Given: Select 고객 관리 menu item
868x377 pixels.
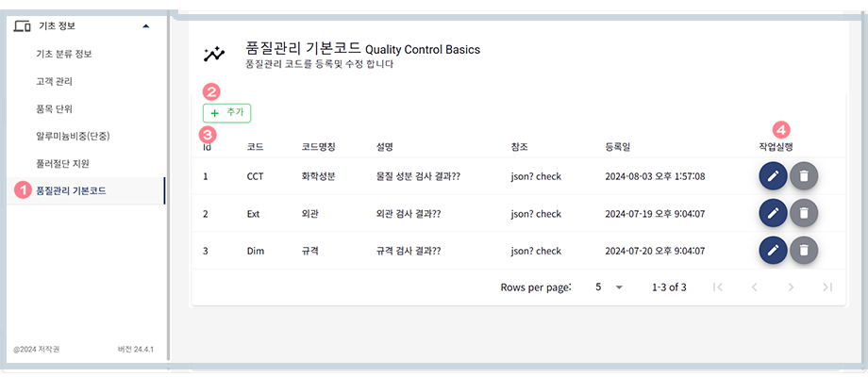Looking at the screenshot, I should click(54, 81).
